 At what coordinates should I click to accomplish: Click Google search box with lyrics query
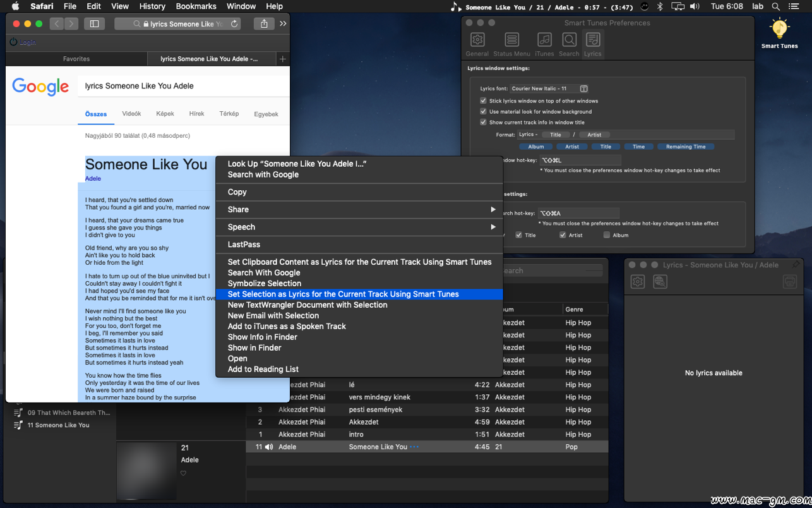(183, 86)
